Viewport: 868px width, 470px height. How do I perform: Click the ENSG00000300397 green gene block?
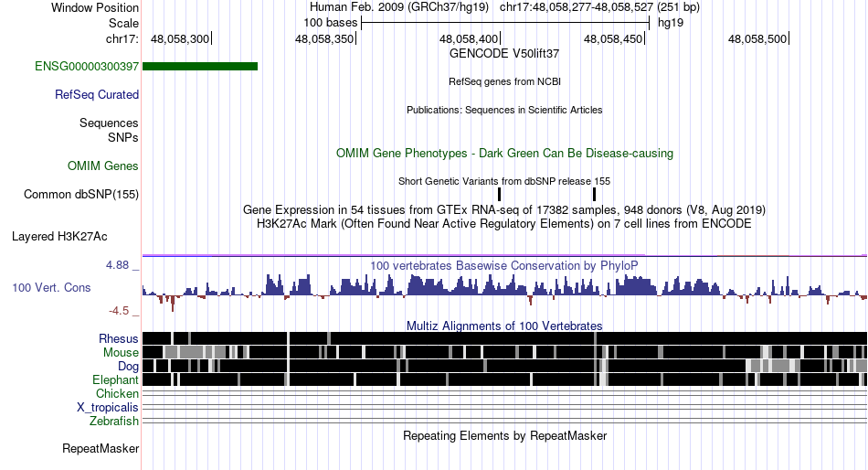(200, 67)
